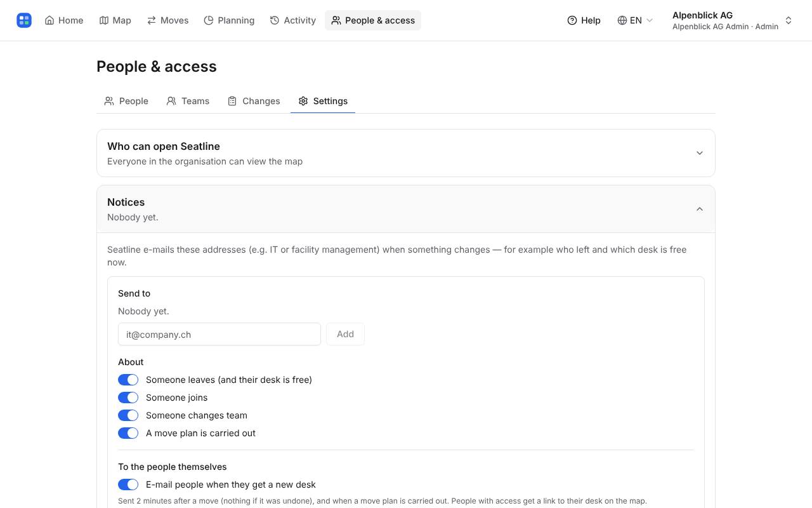The height and width of the screenshot is (508, 812).
Task: Click 'Everyone in the organisation can view the map'
Action: (x=205, y=161)
